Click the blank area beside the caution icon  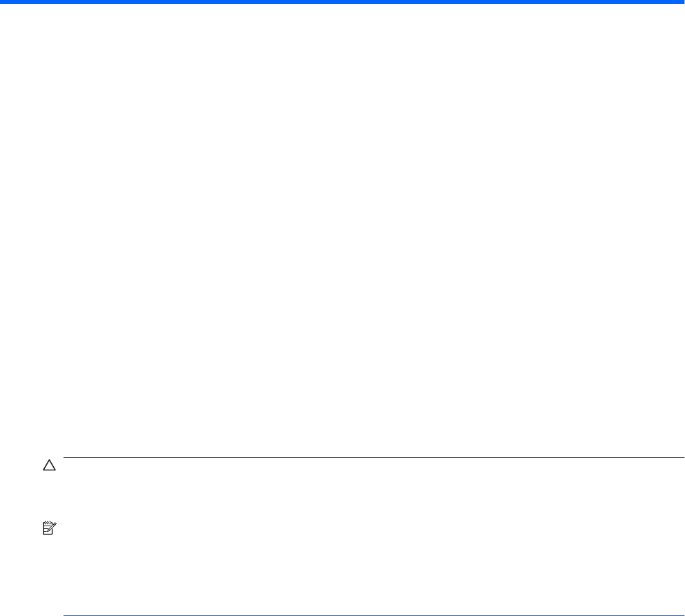coord(374,485)
